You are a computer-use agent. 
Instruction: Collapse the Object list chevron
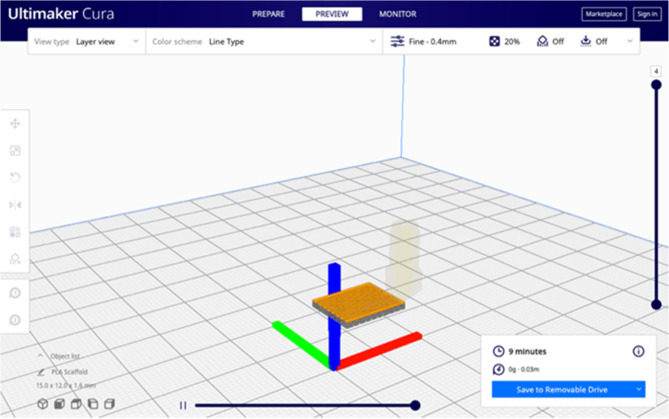point(40,355)
